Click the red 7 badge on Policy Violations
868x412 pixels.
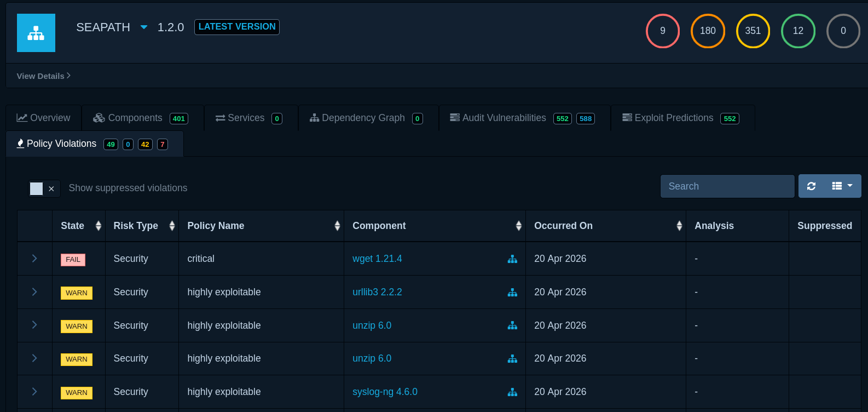coord(163,144)
